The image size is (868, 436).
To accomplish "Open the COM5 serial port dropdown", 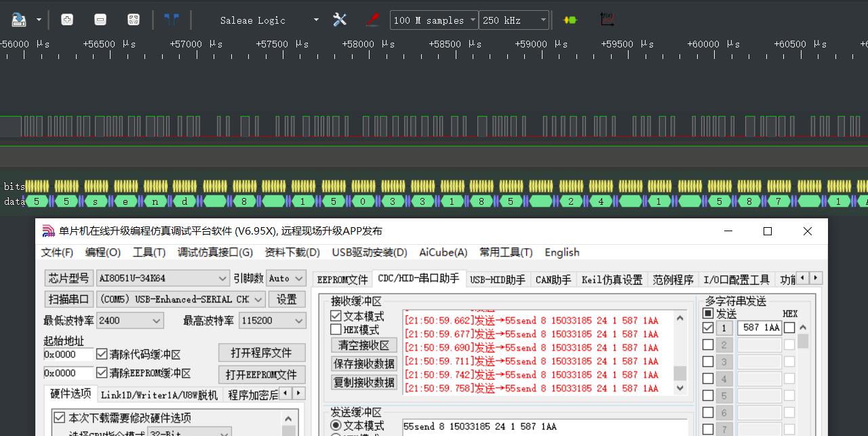I will [x=182, y=299].
